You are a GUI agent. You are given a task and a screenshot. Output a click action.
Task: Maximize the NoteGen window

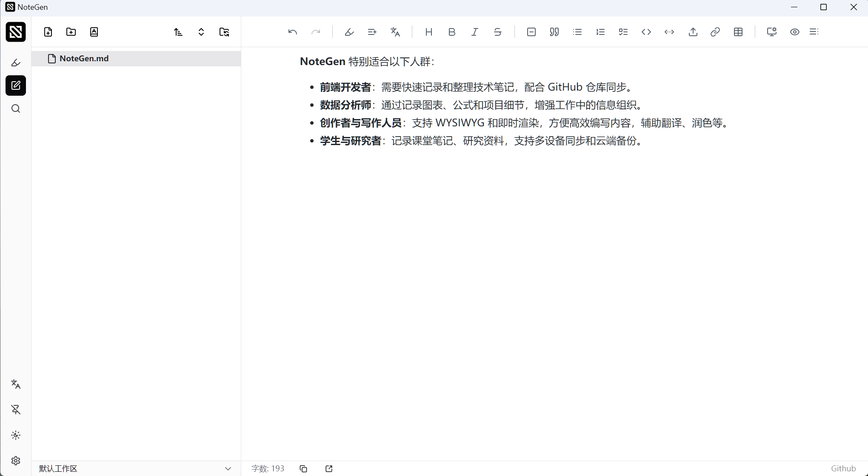(x=823, y=7)
